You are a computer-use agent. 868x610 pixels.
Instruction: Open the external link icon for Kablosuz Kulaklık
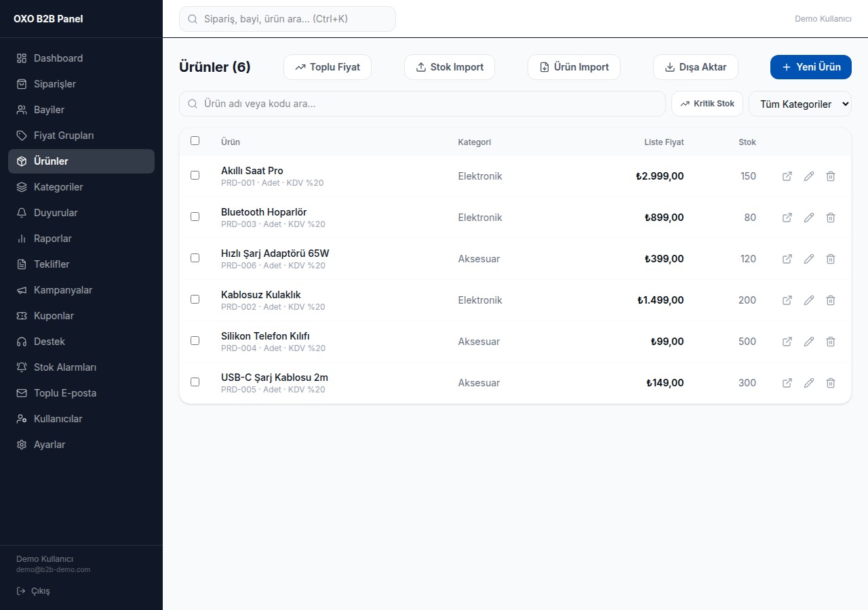point(787,300)
